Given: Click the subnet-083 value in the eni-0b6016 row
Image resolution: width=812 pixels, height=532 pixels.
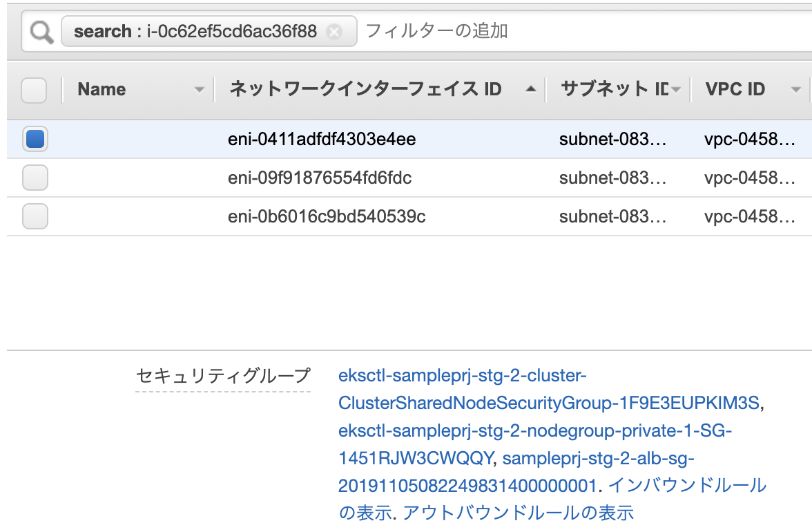Looking at the screenshot, I should [613, 216].
